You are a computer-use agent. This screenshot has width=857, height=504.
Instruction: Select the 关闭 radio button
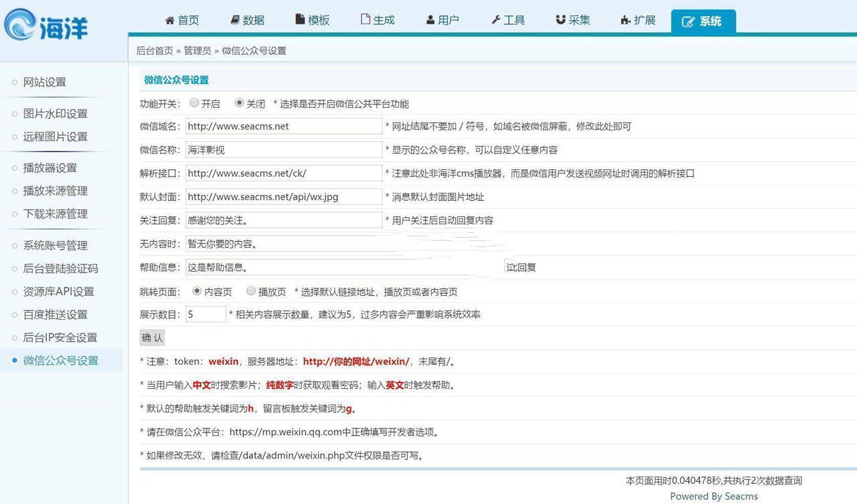click(239, 103)
